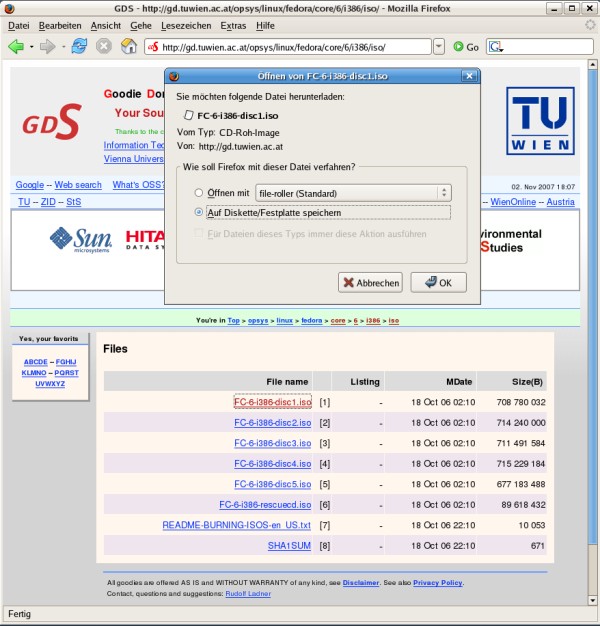
Task: Click the GDS logo on the page
Action: 52,122
